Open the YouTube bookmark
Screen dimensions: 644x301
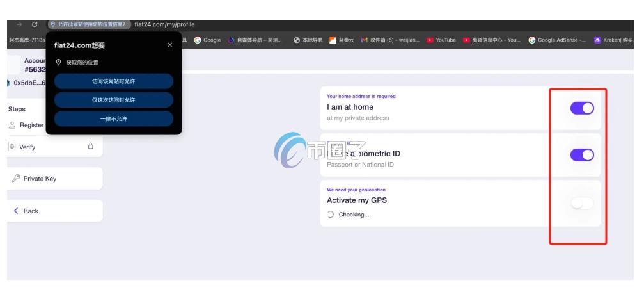[441, 40]
